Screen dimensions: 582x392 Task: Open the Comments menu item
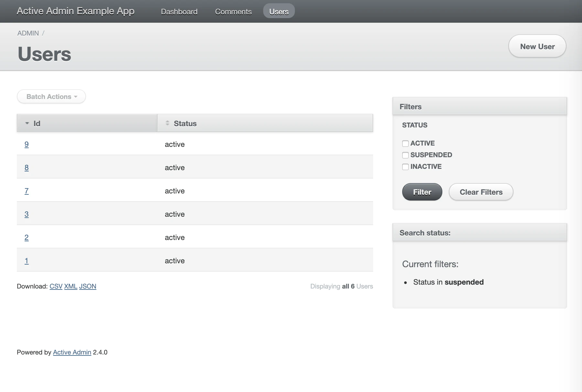tap(233, 12)
